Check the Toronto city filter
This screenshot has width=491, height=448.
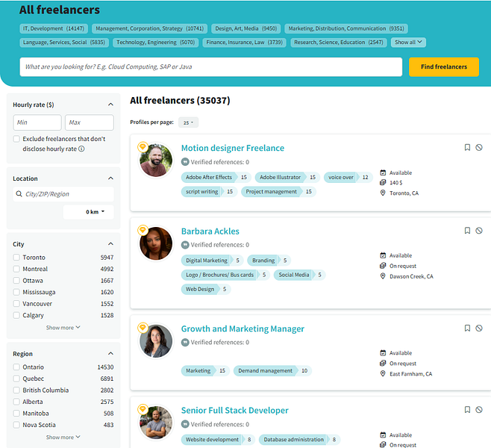pyautogui.click(x=16, y=257)
